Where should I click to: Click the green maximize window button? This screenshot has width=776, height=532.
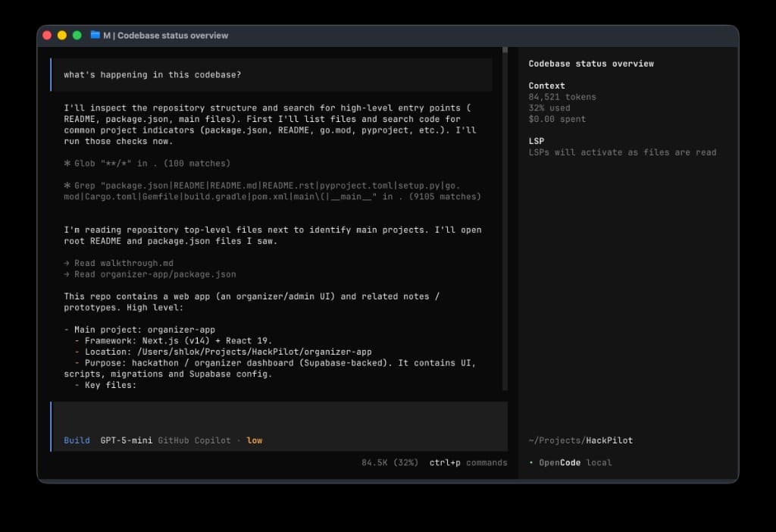tap(77, 35)
